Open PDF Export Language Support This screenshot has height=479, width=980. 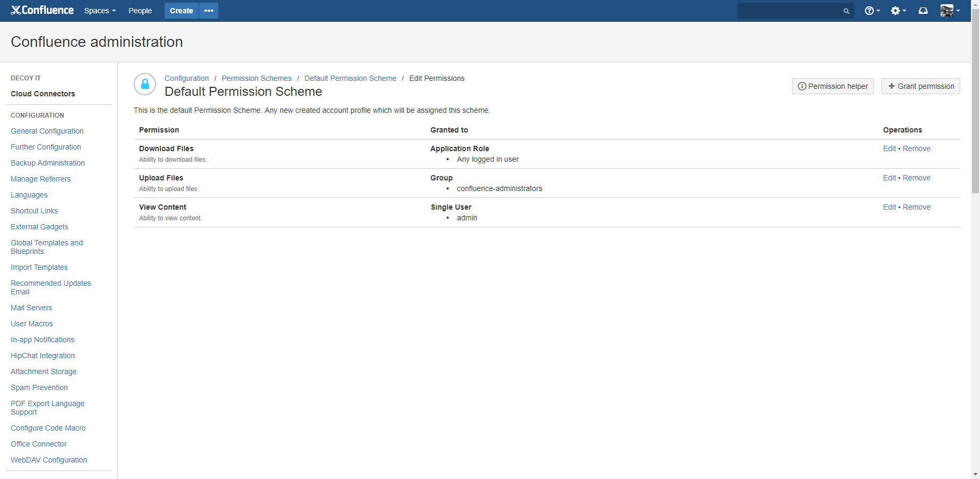(x=47, y=408)
